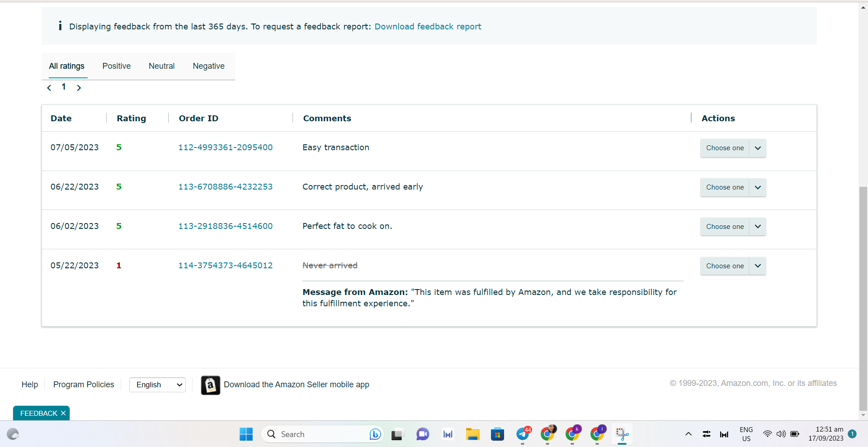Click the Rating column header

132,118
